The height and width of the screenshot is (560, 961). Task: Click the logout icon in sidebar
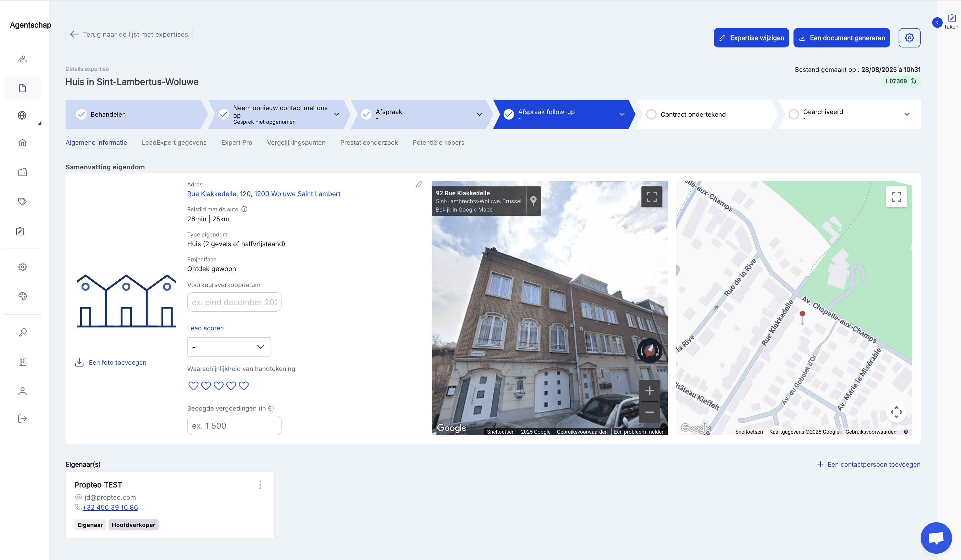[23, 419]
